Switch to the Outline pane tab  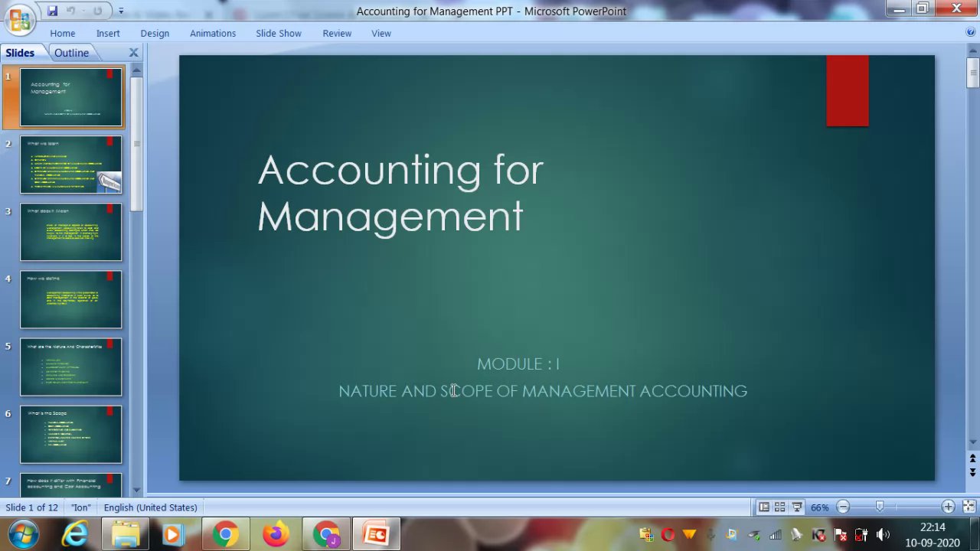(71, 53)
